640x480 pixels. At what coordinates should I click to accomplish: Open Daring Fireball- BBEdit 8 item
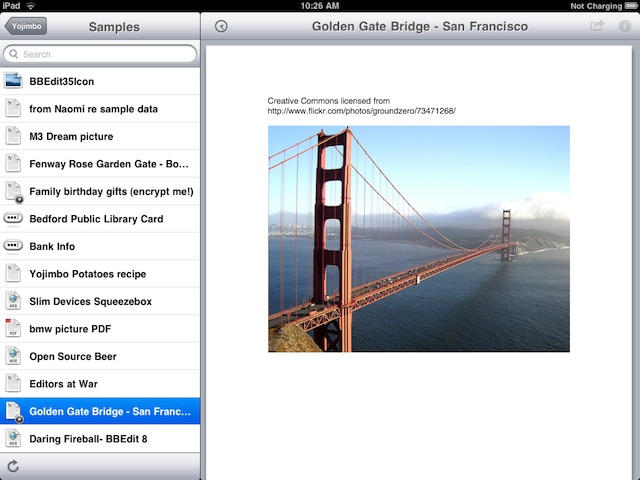pyautogui.click(x=88, y=438)
